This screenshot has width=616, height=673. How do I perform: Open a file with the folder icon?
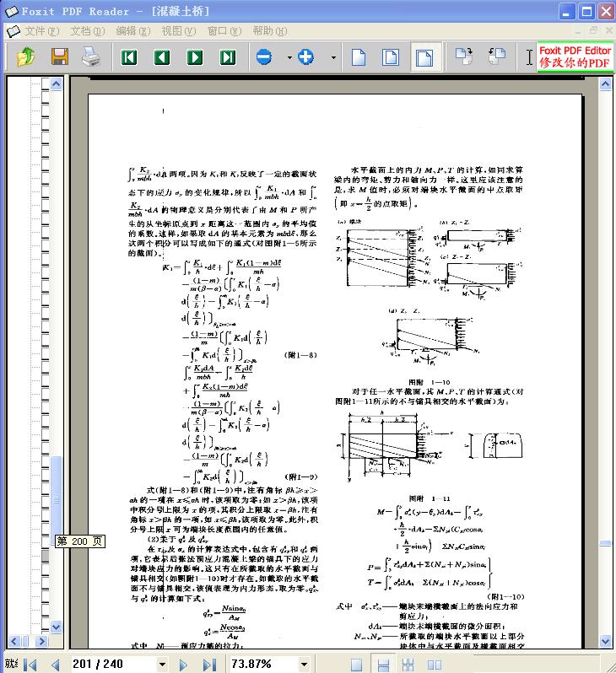click(26, 57)
